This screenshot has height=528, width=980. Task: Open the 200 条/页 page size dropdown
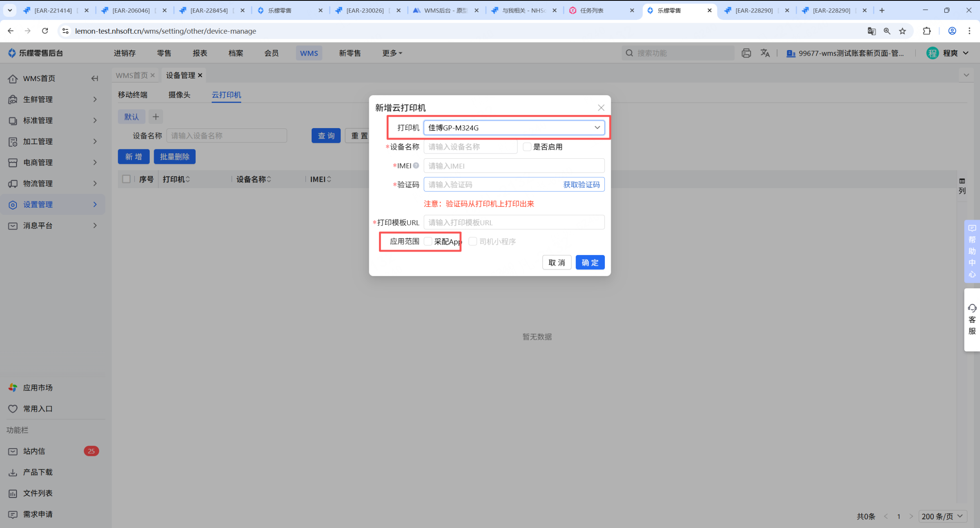pos(942,516)
